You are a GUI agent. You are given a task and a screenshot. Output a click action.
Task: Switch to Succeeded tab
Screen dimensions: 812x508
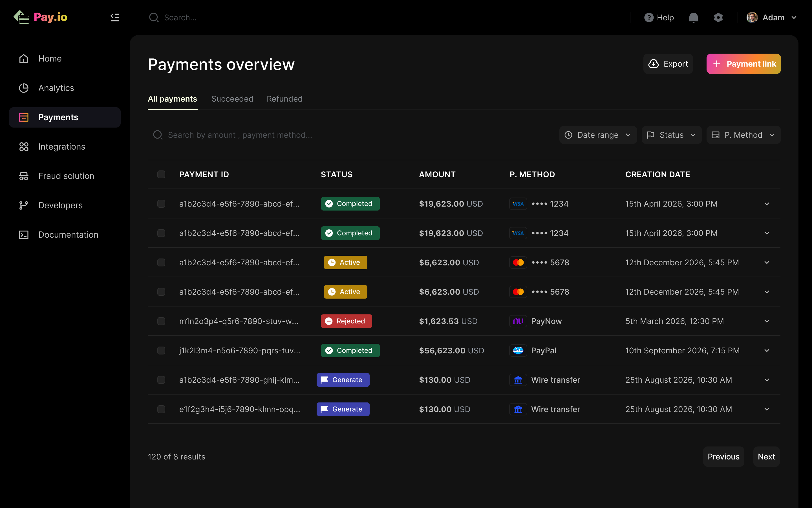[x=232, y=99]
